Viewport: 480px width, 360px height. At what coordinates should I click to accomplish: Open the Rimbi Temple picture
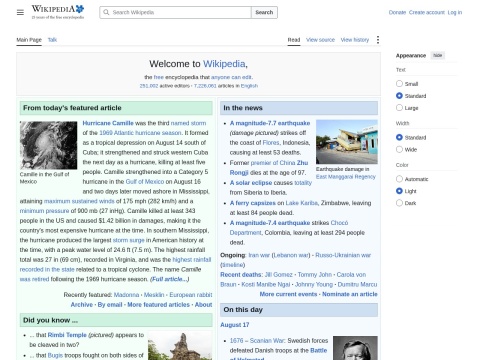(180, 345)
